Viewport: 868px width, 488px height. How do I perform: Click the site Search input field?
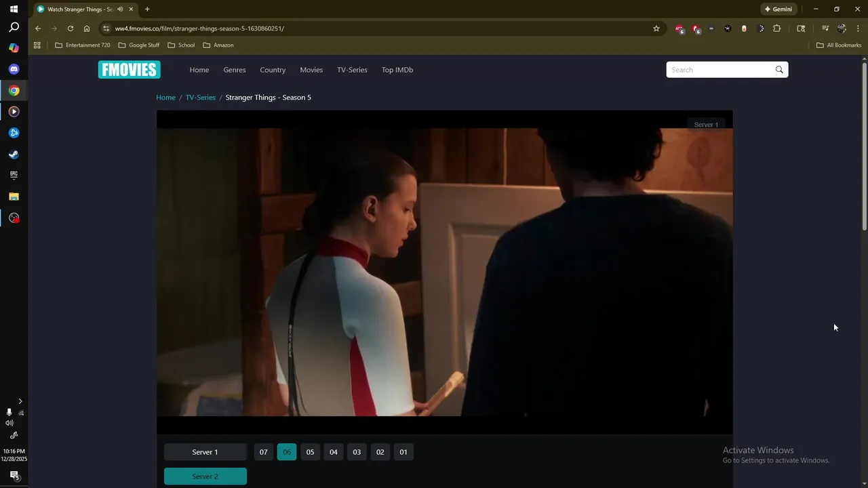click(720, 70)
